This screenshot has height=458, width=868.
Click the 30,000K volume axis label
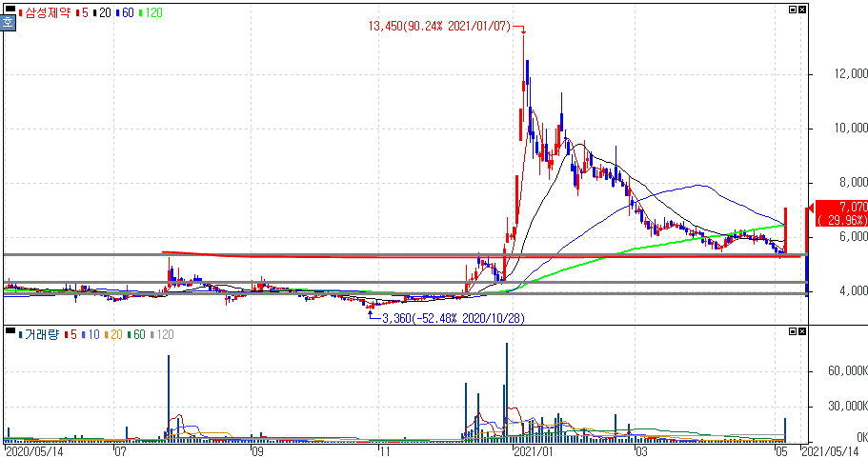[848, 406]
